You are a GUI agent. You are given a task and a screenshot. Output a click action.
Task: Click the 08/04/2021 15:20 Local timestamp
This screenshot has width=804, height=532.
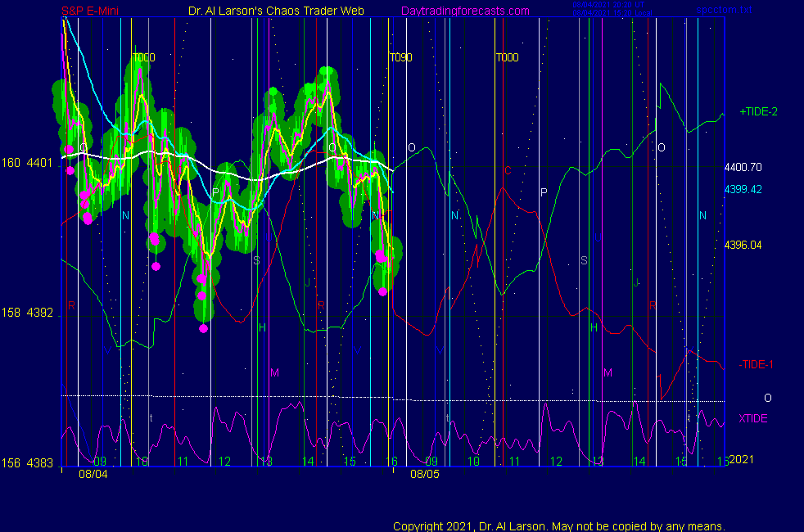click(612, 13)
